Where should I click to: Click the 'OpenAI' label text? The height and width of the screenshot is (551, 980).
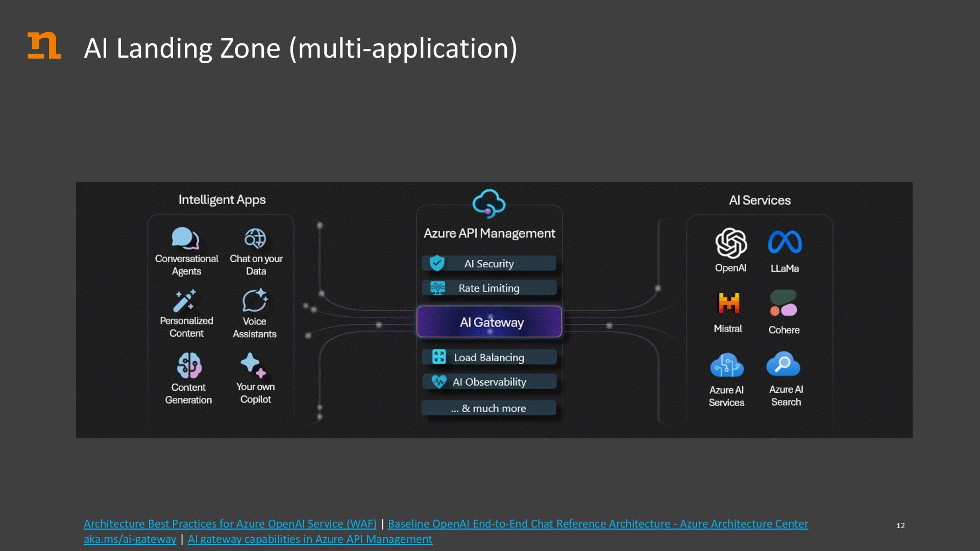730,268
